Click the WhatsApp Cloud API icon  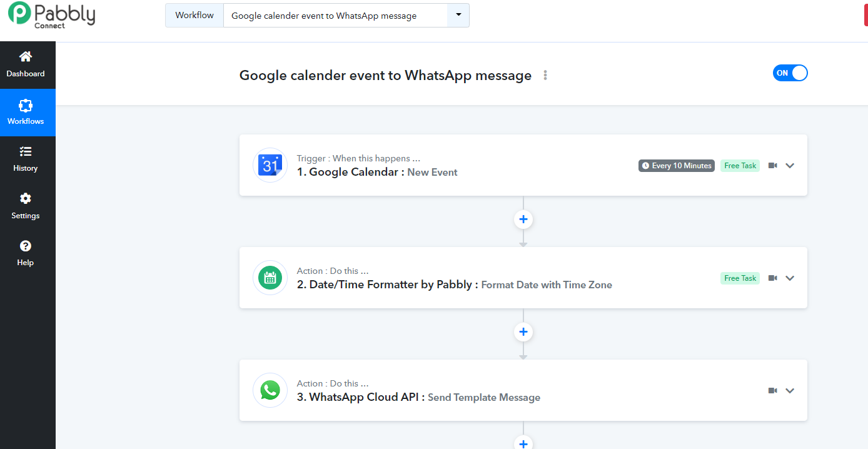click(270, 390)
